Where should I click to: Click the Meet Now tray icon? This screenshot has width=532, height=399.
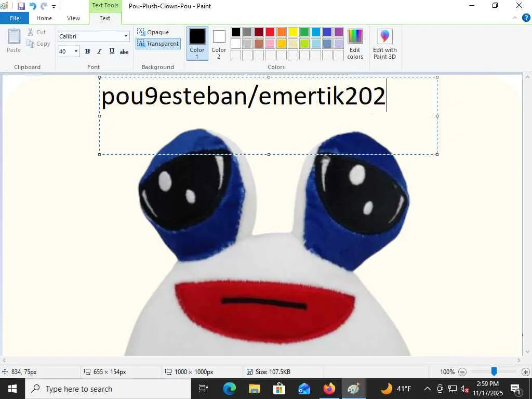pyautogui.click(x=440, y=389)
